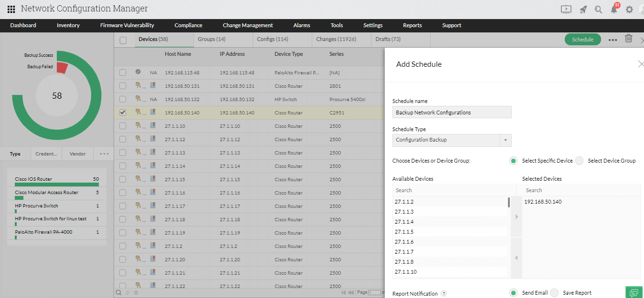Select the Select Device Group radio button

[x=579, y=161]
